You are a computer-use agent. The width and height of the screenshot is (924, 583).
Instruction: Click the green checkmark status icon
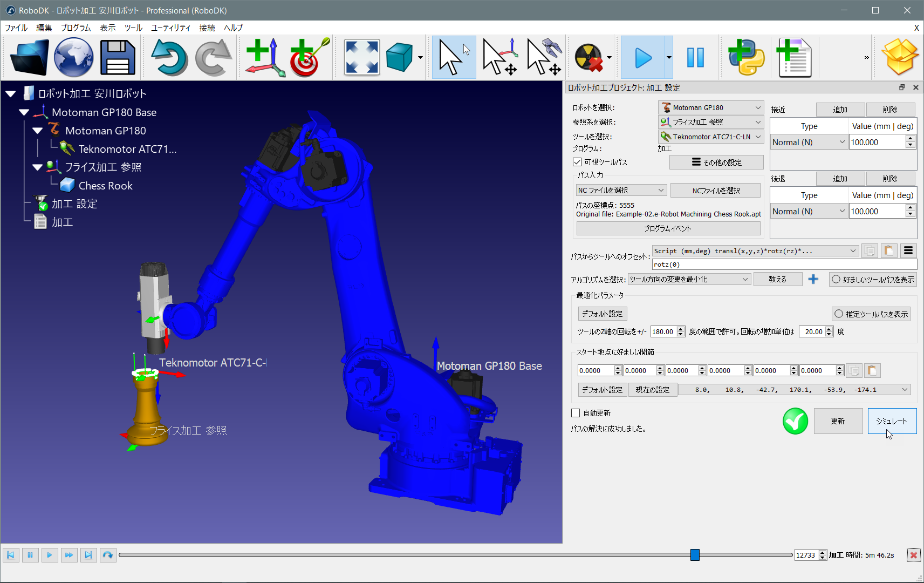coord(795,421)
